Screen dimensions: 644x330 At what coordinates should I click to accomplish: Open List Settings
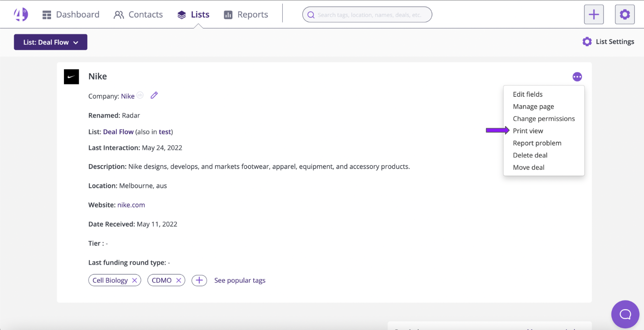(x=608, y=42)
